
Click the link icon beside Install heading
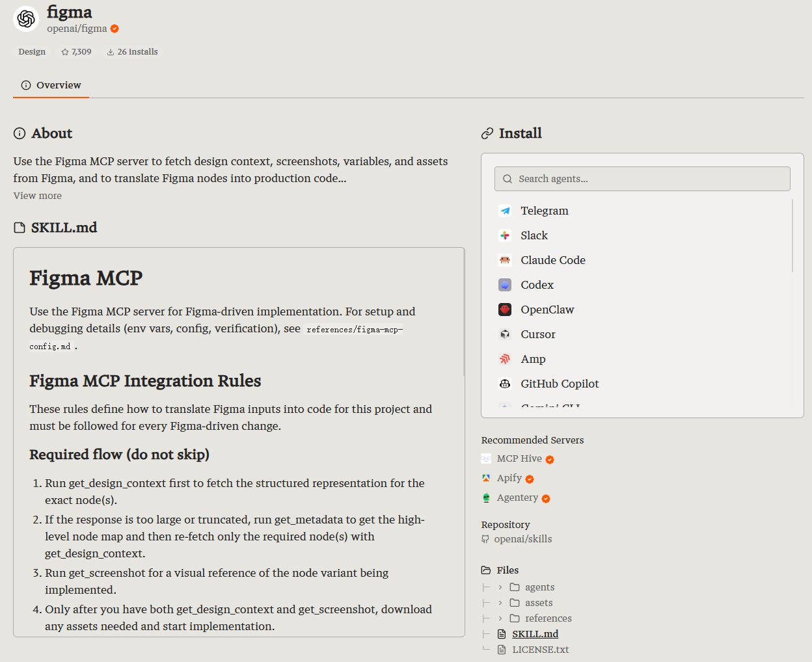(x=487, y=133)
